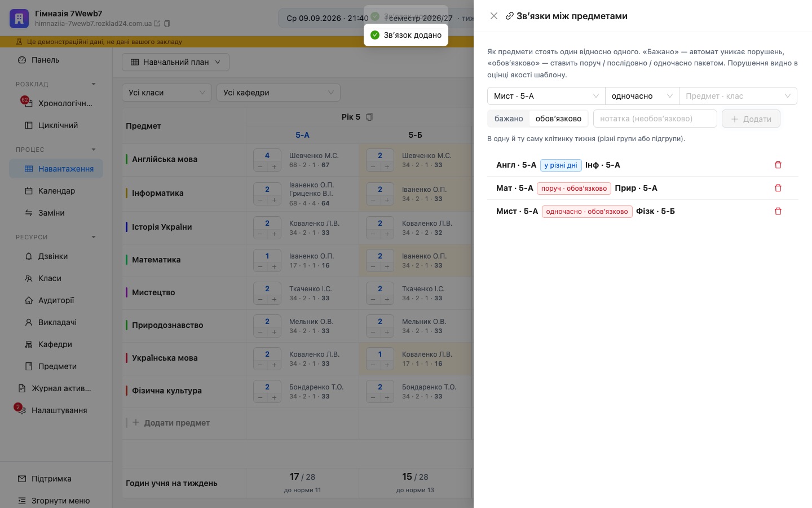Open the Хронологічний schedule
812x508 pixels.
pyautogui.click(x=56, y=103)
